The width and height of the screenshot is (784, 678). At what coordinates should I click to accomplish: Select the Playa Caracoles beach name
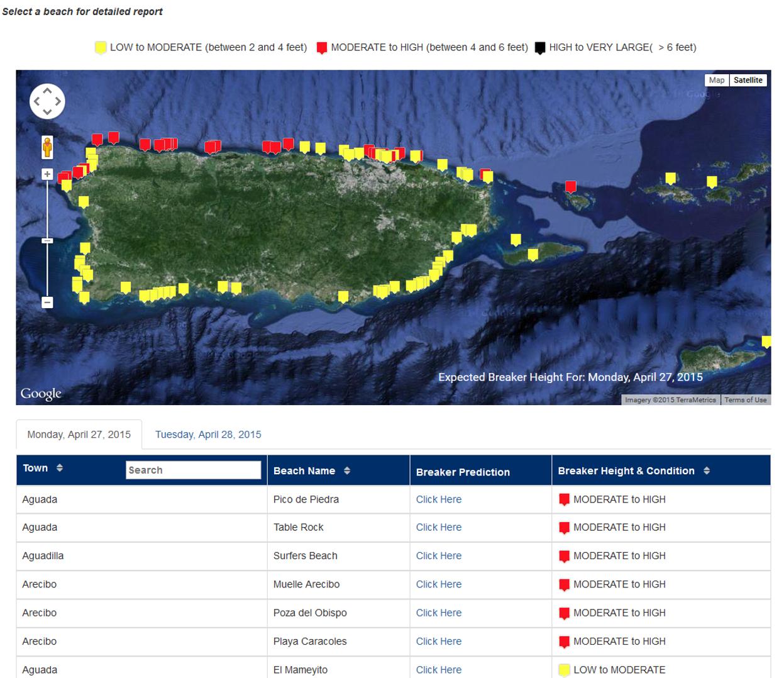point(310,642)
